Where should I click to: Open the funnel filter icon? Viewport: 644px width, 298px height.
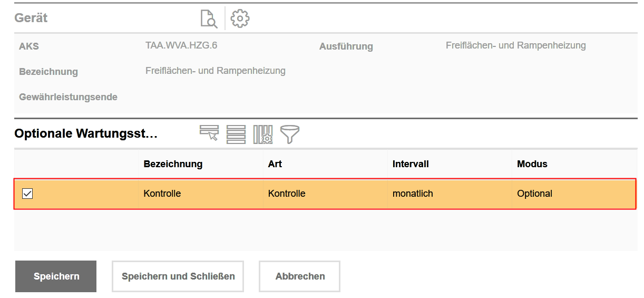[289, 134]
